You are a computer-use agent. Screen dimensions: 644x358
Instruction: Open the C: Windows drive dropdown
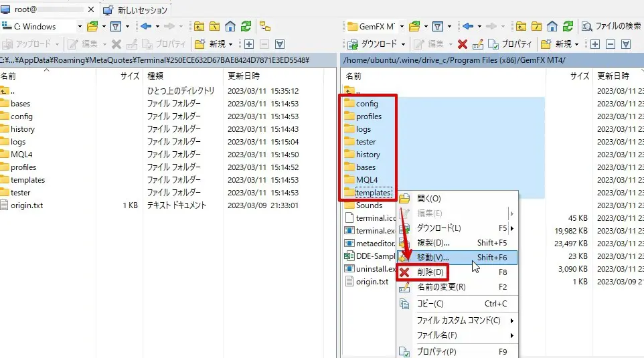pyautogui.click(x=79, y=27)
